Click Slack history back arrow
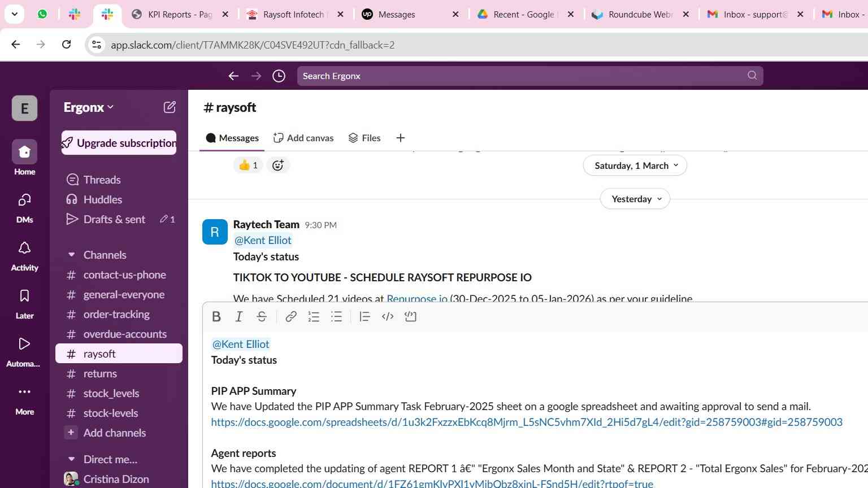The height and width of the screenshot is (488, 868). click(233, 76)
